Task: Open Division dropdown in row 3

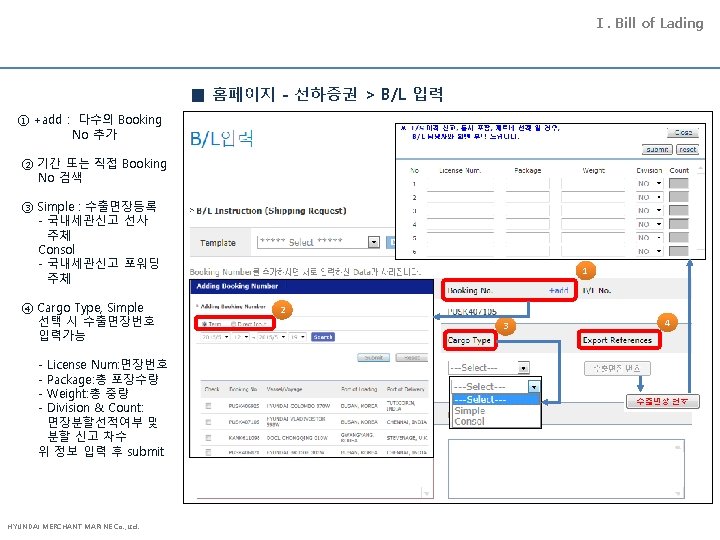Action: pyautogui.click(x=650, y=210)
